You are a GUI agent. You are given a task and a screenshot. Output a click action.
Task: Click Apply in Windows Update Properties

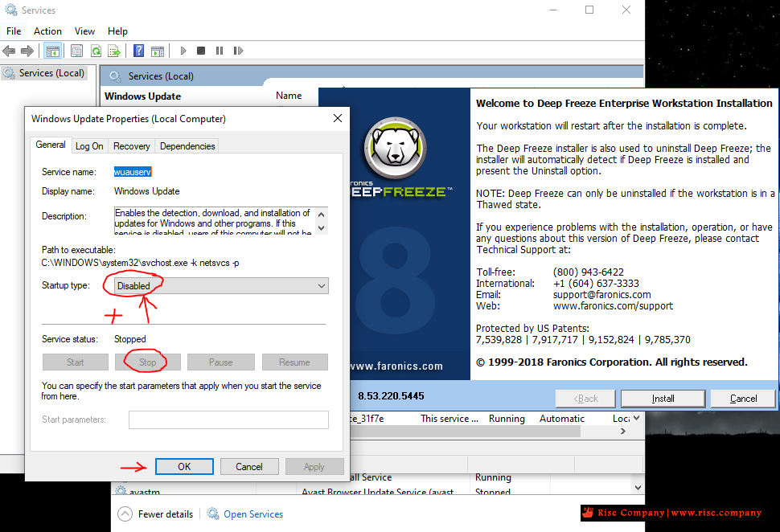tap(314, 466)
